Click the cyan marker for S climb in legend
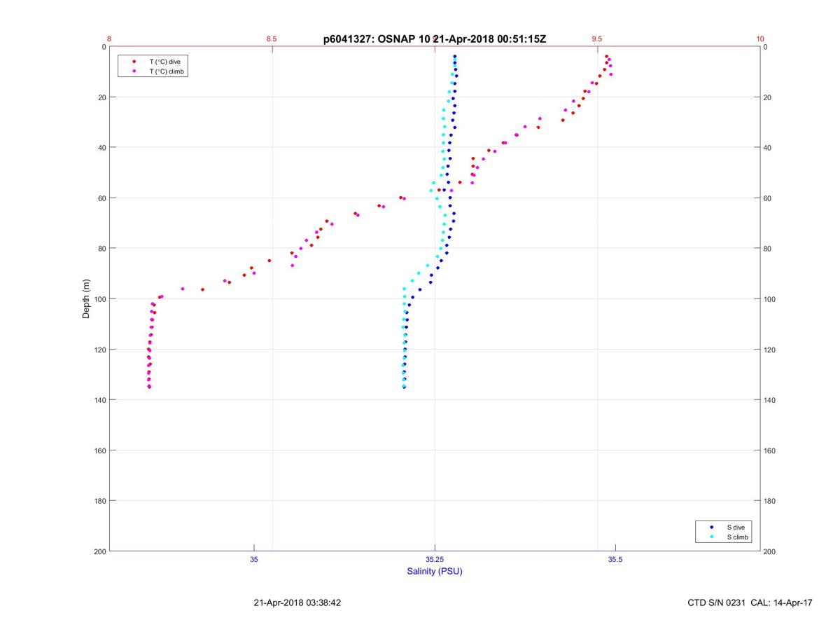 712,537
